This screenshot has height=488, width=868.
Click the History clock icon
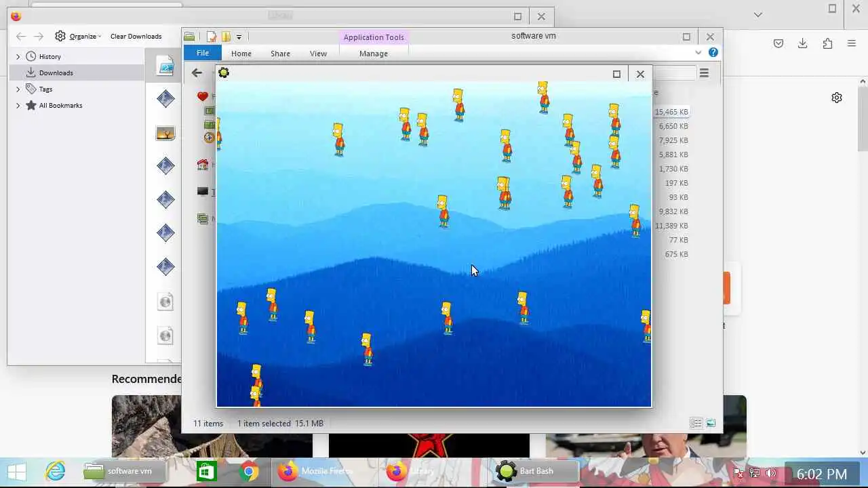pyautogui.click(x=31, y=56)
